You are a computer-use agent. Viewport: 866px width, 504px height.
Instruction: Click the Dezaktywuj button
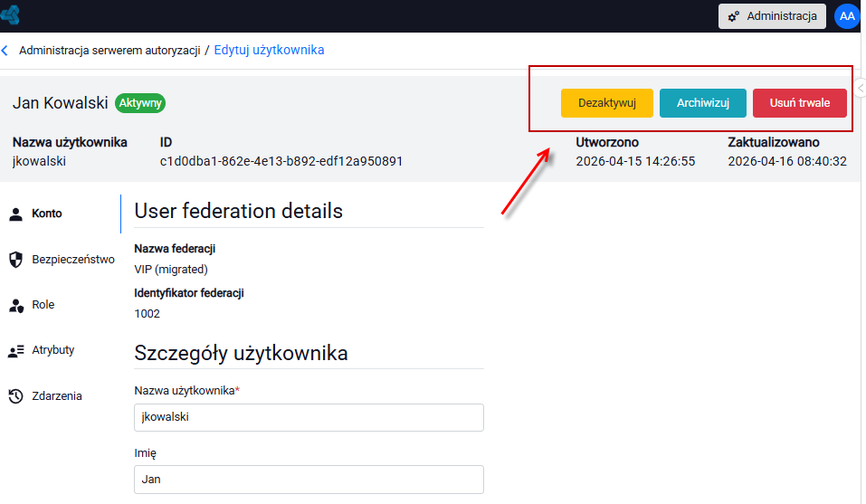607,103
